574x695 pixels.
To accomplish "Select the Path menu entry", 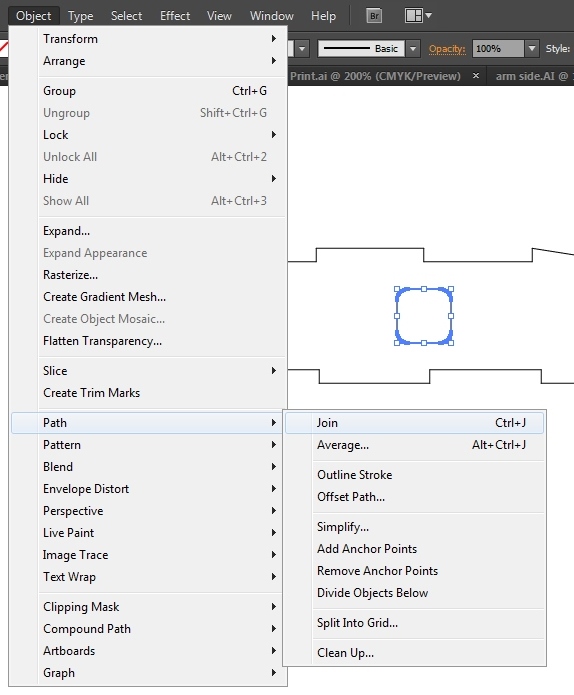I will click(x=147, y=423).
